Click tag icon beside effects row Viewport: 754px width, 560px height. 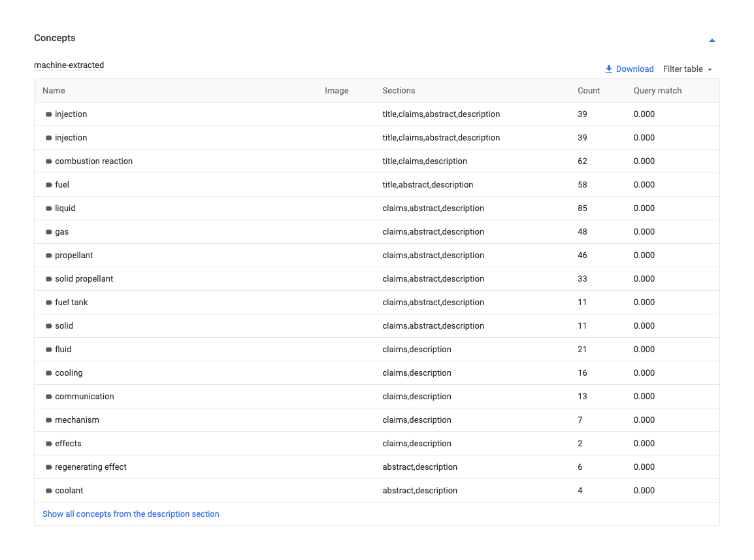click(48, 444)
